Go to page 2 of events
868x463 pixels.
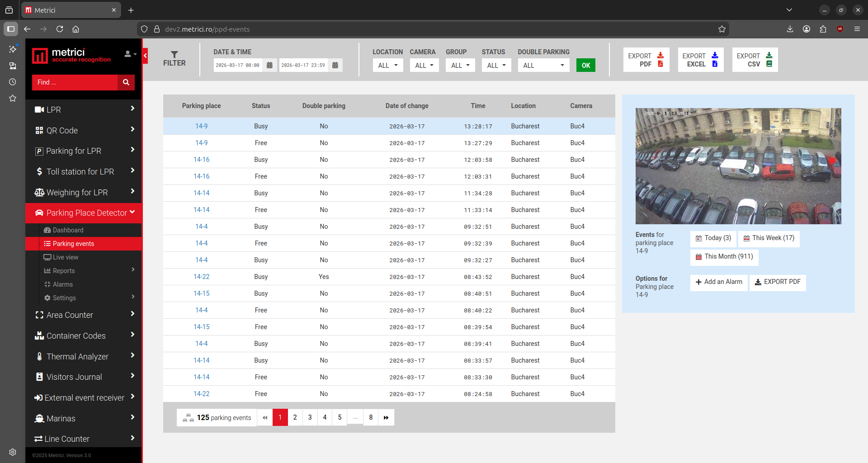click(x=295, y=417)
